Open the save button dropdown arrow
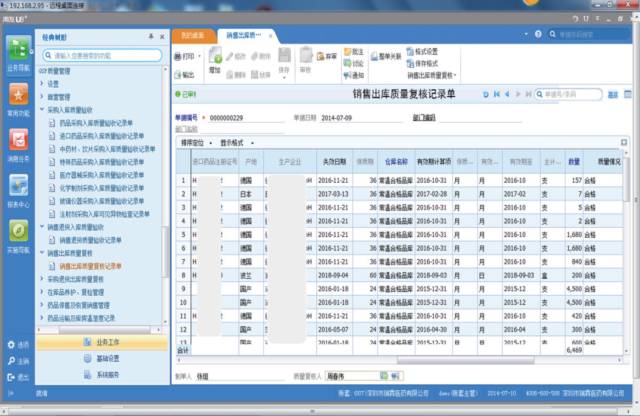The image size is (640, 416). (x=284, y=78)
